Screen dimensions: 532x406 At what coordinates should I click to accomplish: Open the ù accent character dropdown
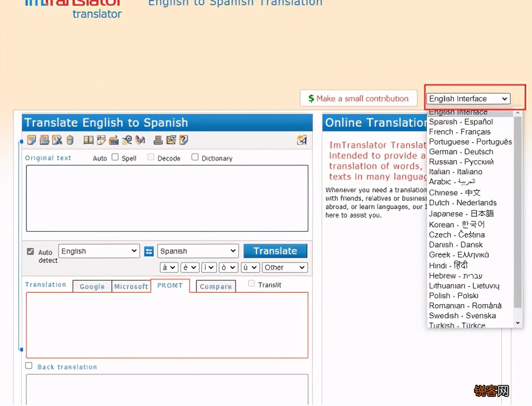tap(250, 267)
